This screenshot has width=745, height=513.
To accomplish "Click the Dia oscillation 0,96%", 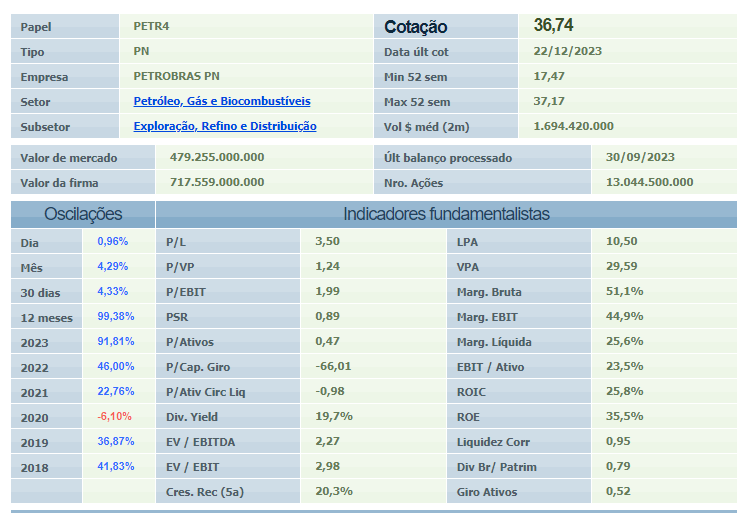I will click(x=113, y=241).
